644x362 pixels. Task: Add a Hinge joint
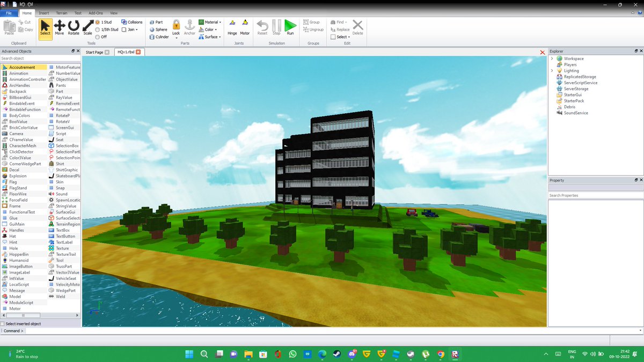point(232,27)
